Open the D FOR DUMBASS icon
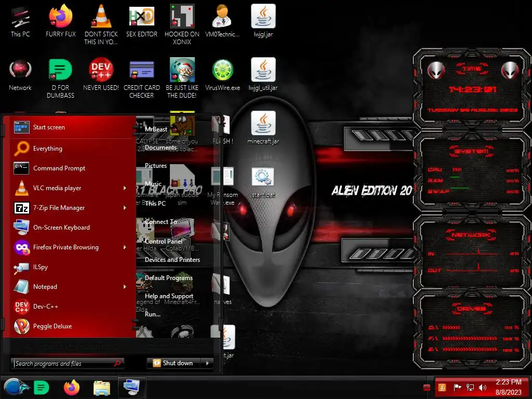The image size is (532, 399). (x=60, y=78)
